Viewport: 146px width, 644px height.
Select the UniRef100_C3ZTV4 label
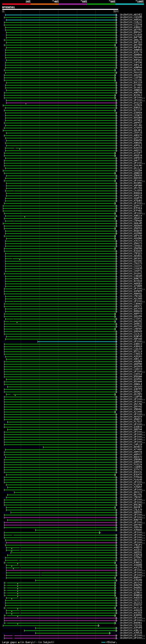pyautogui.click(x=131, y=25)
